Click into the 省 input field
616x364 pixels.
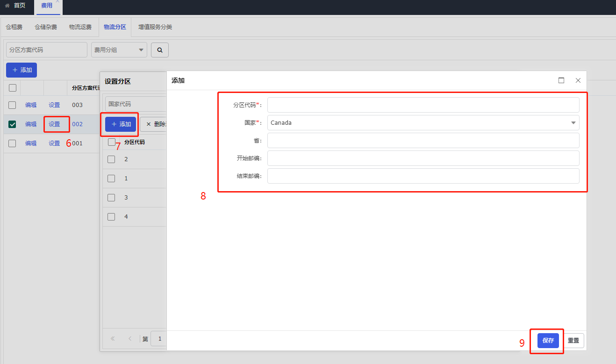[423, 140]
